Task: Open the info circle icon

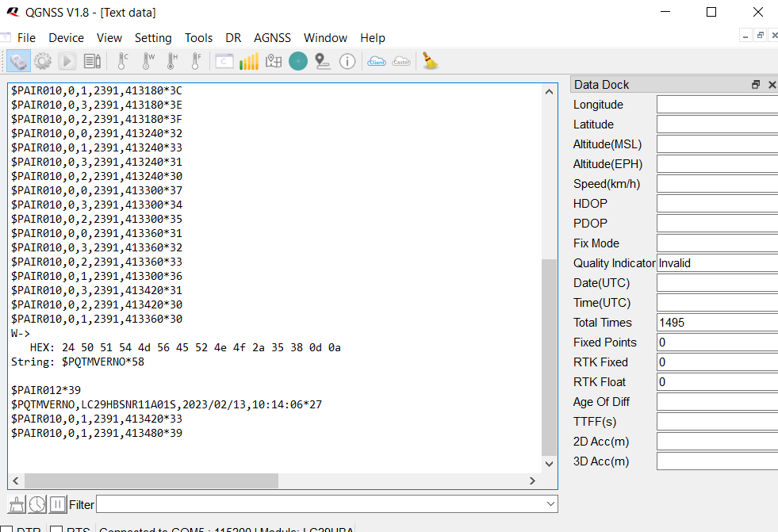Action: [x=347, y=61]
